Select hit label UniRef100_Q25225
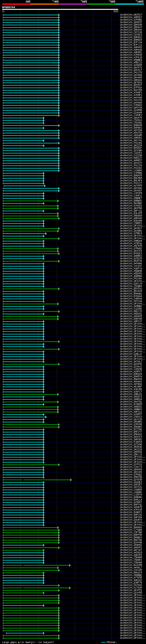146x644 pixels. point(131,259)
